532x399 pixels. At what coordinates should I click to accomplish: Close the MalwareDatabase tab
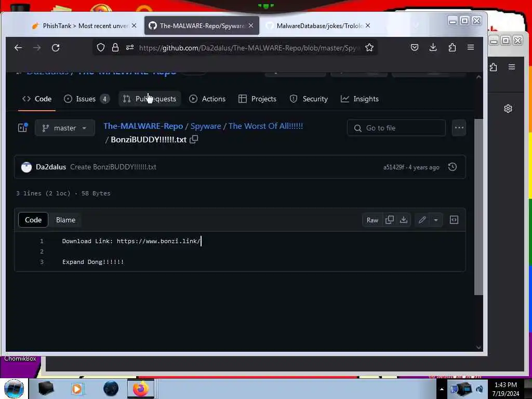368,26
